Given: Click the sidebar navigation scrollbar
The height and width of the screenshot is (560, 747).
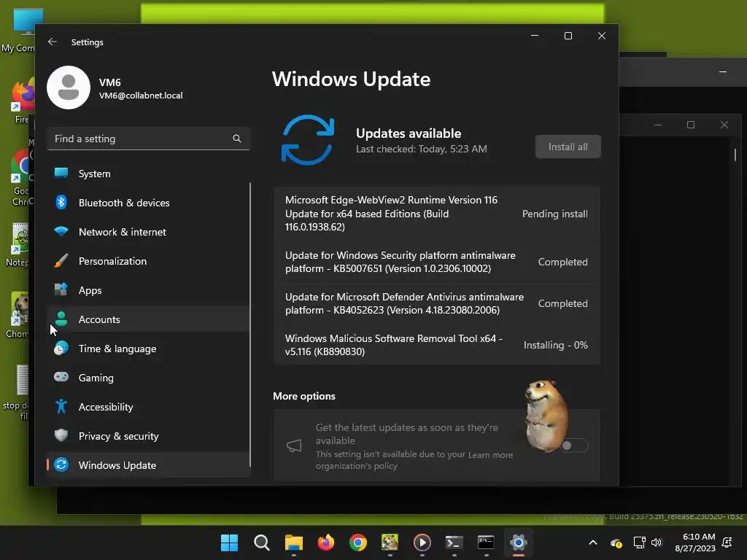Looking at the screenshot, I should 250,324.
